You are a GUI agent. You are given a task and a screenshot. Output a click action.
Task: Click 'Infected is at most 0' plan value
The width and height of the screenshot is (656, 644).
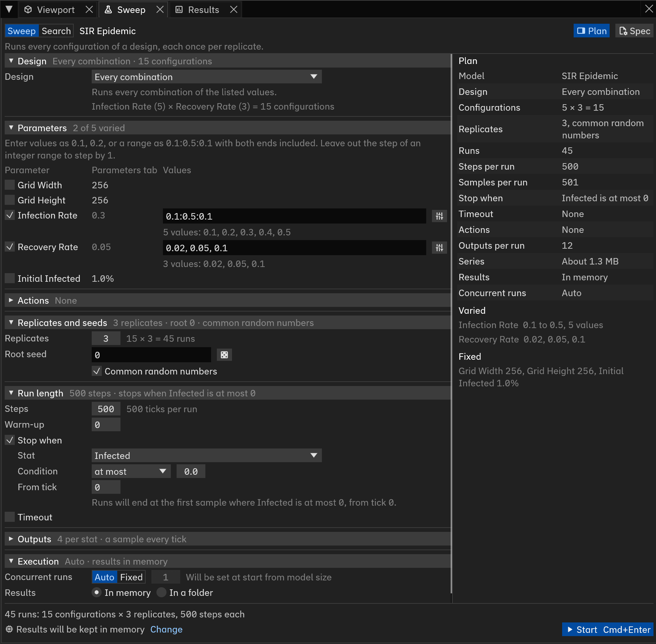pyautogui.click(x=605, y=198)
